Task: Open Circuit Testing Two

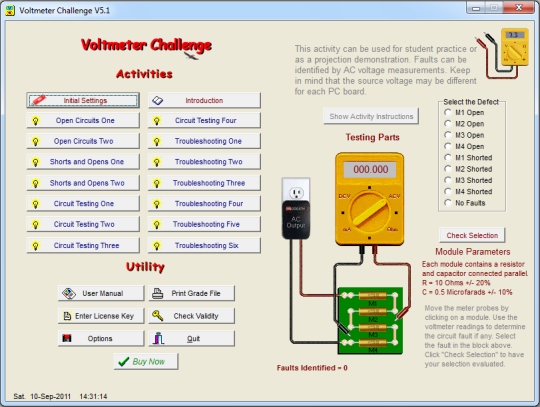Action: [x=83, y=224]
